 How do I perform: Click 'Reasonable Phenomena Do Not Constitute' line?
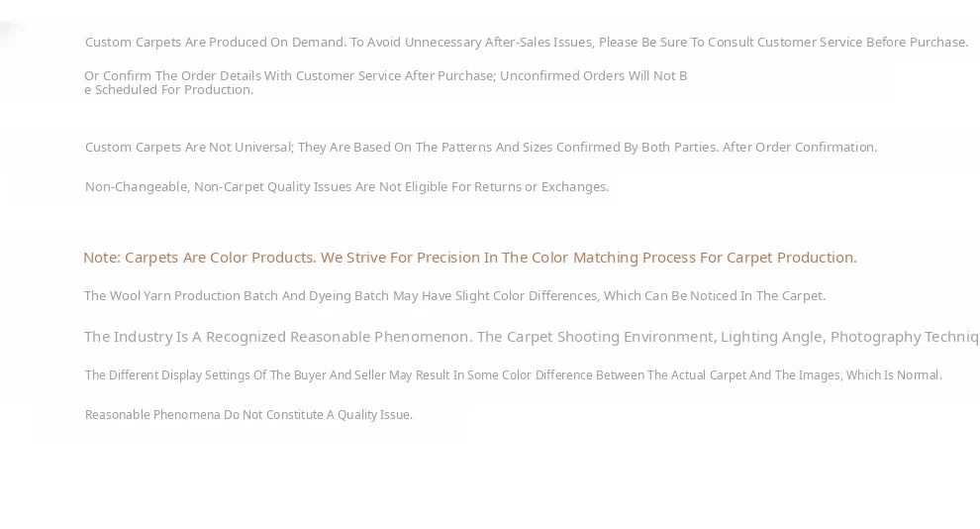[x=248, y=415]
